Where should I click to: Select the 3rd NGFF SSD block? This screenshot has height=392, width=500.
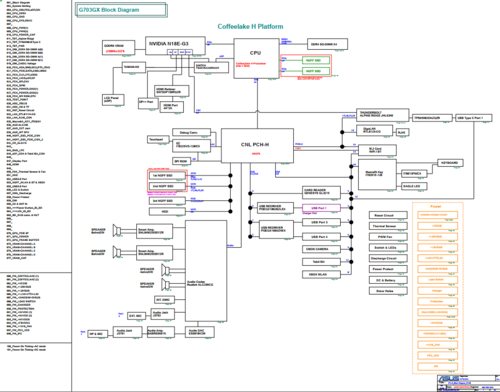(167, 201)
